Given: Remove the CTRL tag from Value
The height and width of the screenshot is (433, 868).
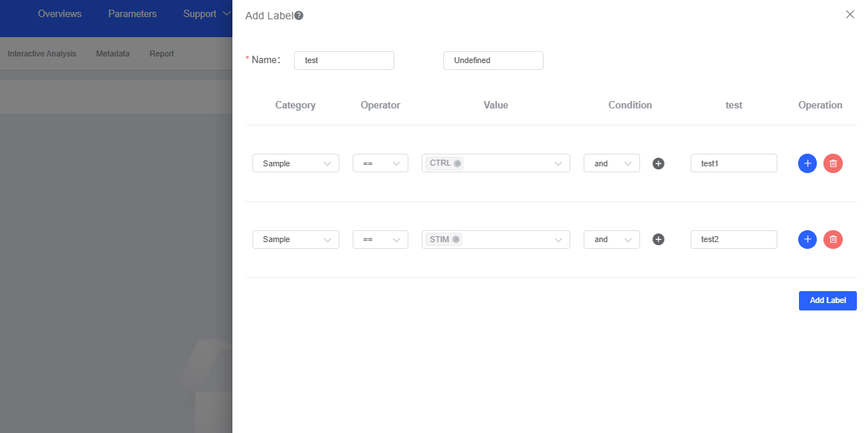Looking at the screenshot, I should pos(457,163).
